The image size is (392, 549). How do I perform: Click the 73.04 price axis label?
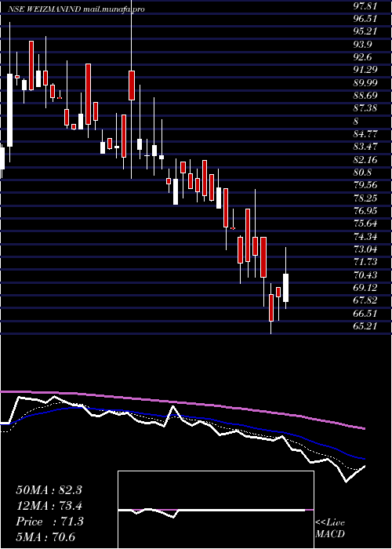(x=365, y=249)
